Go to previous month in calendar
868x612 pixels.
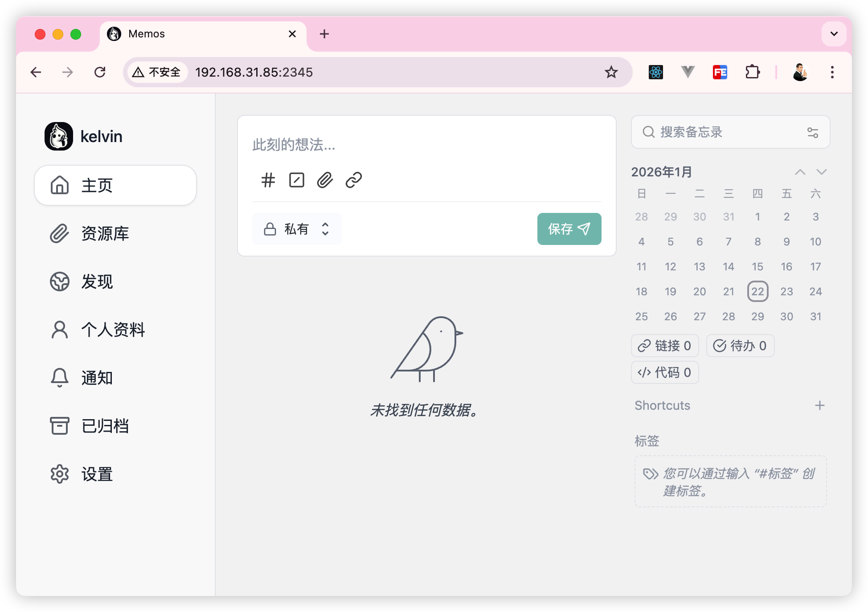pos(800,172)
